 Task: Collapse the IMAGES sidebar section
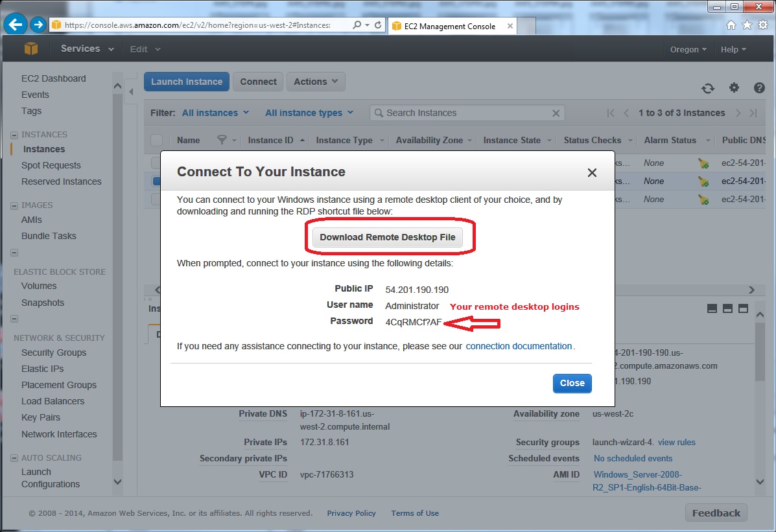(14, 205)
